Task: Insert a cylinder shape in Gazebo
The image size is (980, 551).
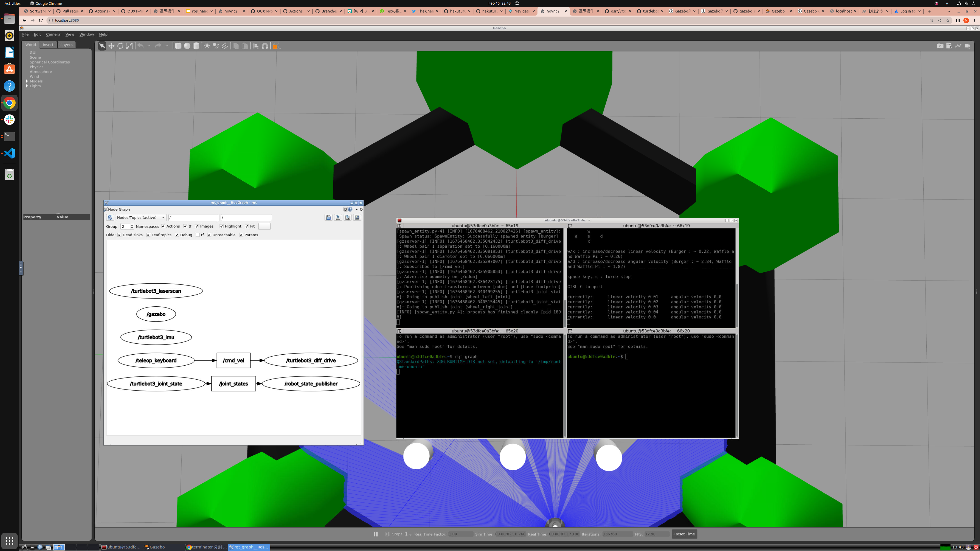Action: click(196, 46)
